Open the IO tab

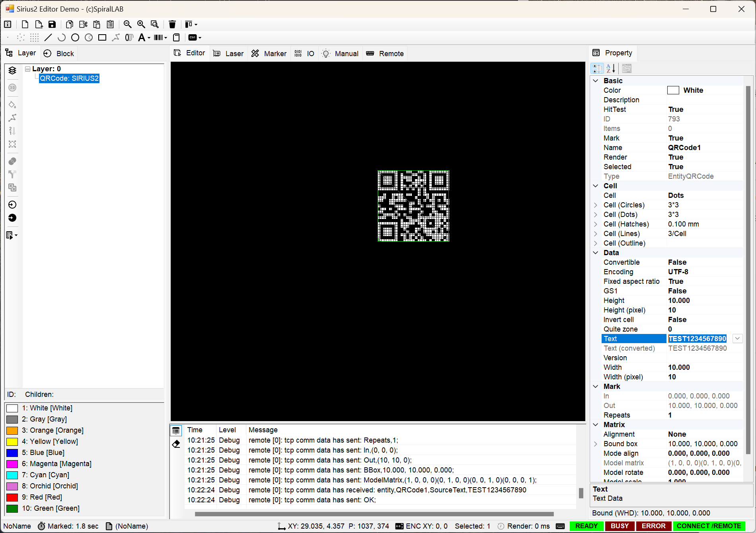pyautogui.click(x=305, y=53)
